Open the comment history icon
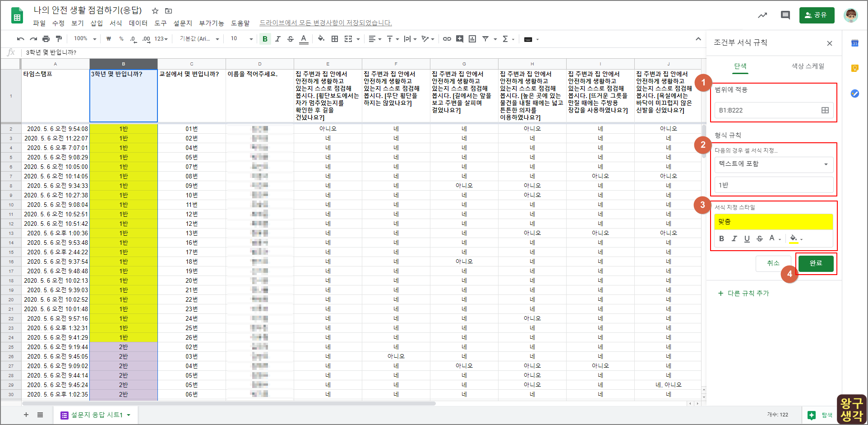Screen dimensions: 868x425 click(x=785, y=15)
